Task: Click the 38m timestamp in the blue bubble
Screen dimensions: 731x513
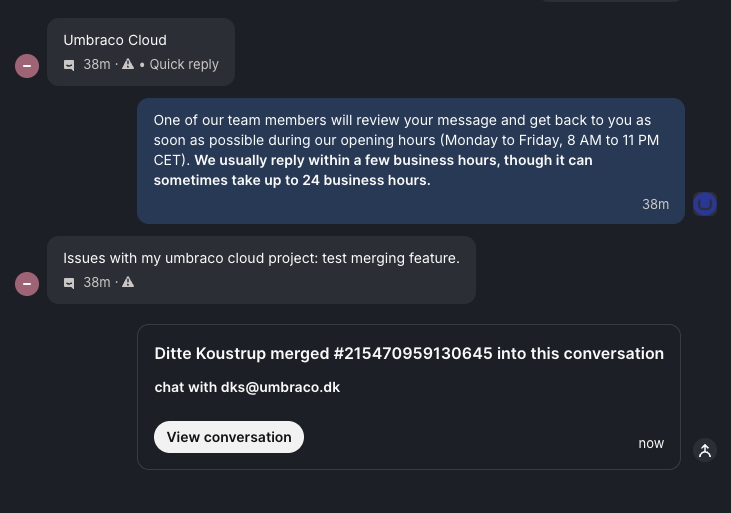Action: tap(655, 204)
